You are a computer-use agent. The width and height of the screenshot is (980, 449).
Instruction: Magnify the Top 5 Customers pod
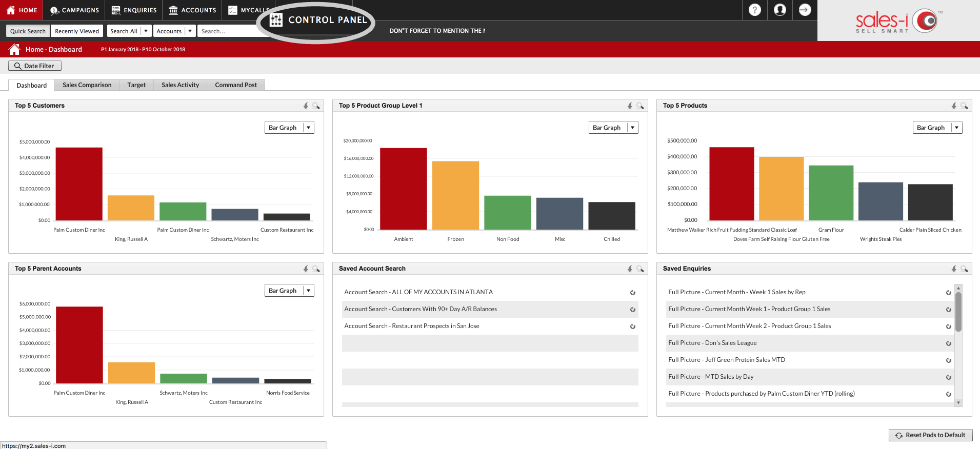[316, 106]
